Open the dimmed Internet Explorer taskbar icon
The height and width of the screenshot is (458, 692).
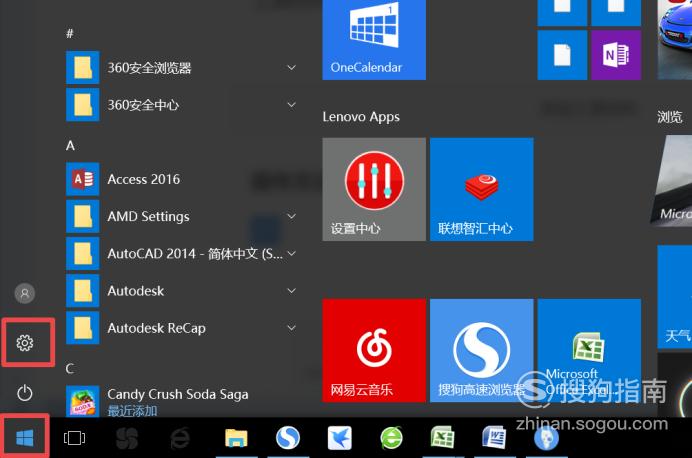[180, 438]
